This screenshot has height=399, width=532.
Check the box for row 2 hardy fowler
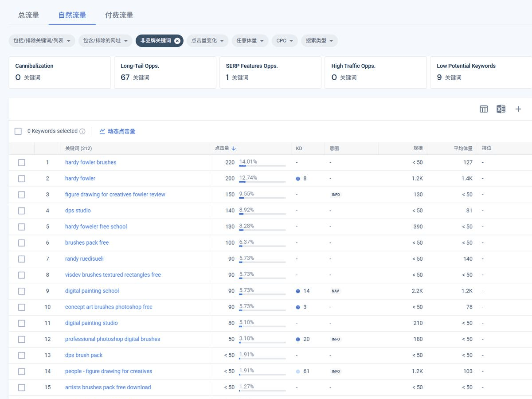point(21,179)
